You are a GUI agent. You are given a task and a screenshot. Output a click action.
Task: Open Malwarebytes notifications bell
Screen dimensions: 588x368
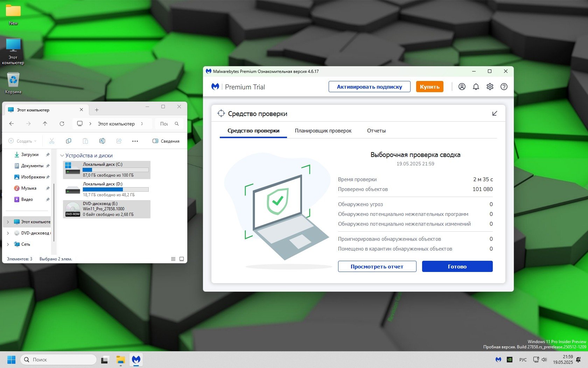[x=476, y=87]
